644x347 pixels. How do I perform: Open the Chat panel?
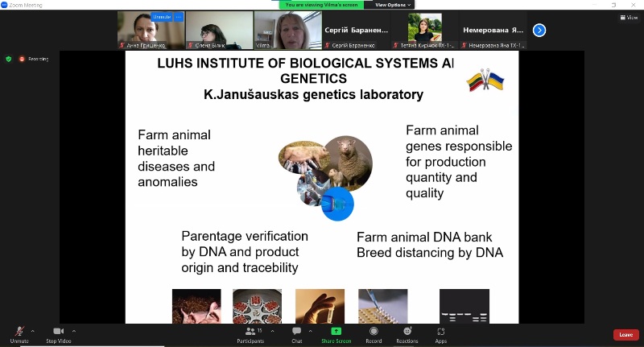click(x=296, y=335)
